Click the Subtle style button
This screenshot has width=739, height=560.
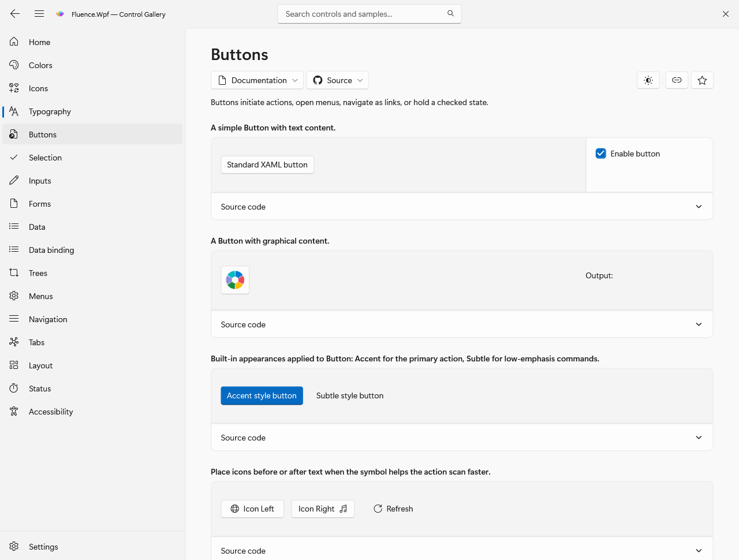point(350,395)
